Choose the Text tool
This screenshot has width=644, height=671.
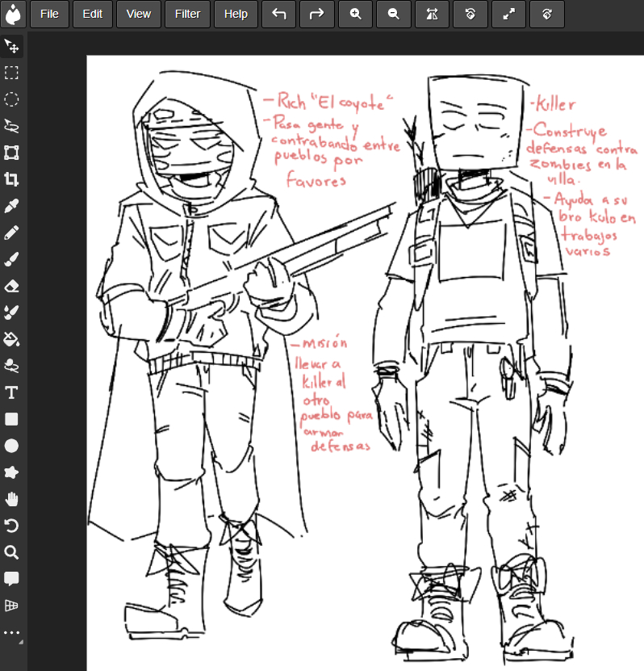(x=11, y=392)
